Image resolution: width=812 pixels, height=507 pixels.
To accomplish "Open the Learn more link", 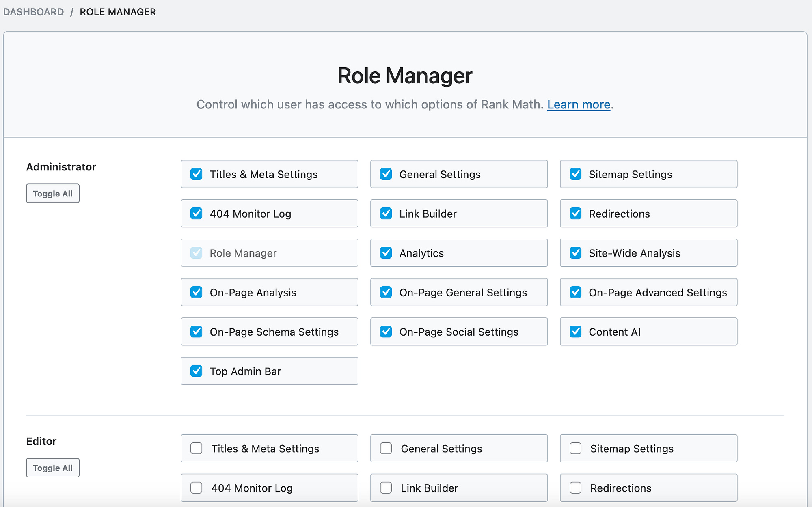I will pos(579,105).
